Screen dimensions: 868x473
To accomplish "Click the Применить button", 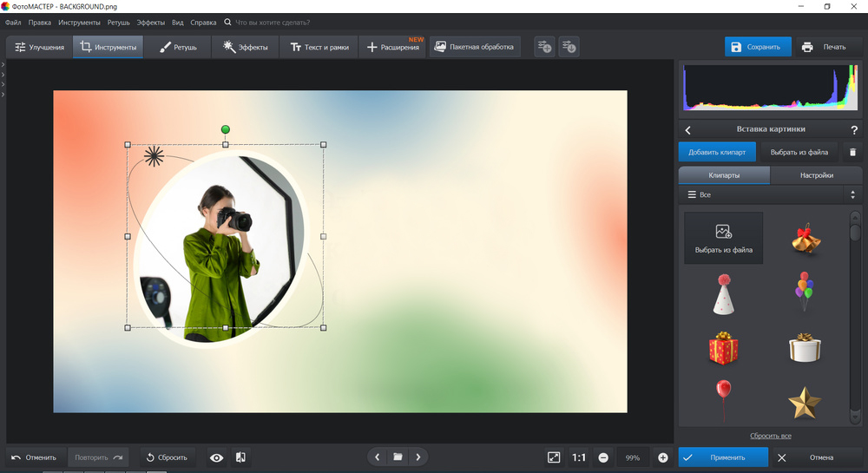I will 723,457.
